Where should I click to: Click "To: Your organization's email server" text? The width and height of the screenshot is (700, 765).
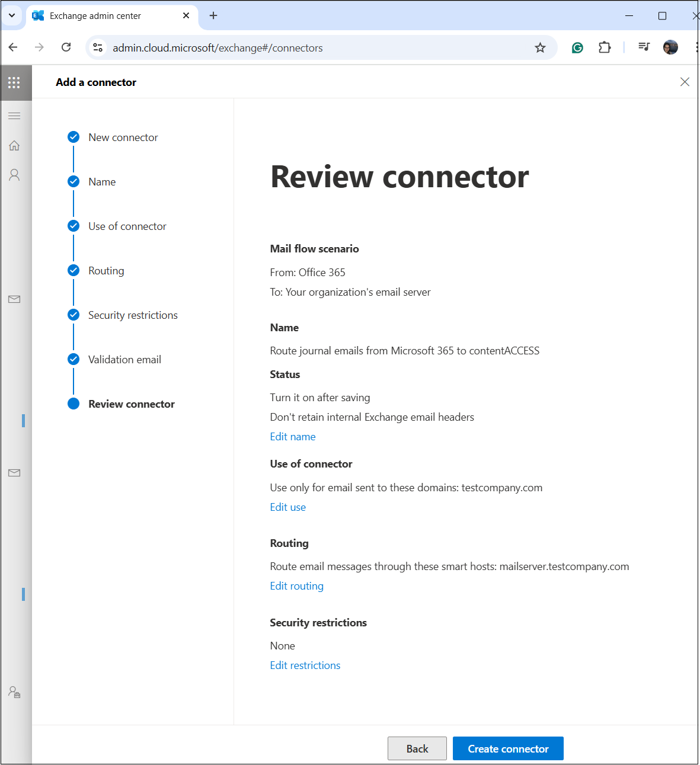click(x=350, y=292)
